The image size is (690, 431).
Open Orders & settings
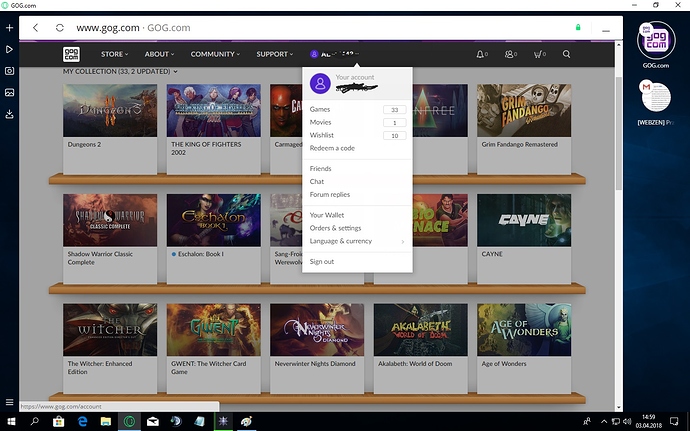point(335,228)
